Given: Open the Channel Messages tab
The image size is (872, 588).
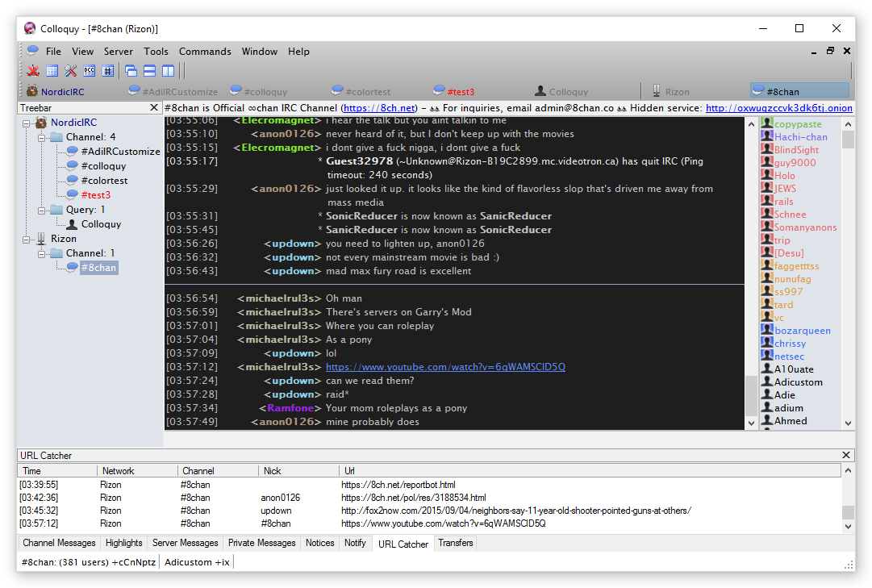Looking at the screenshot, I should point(58,543).
